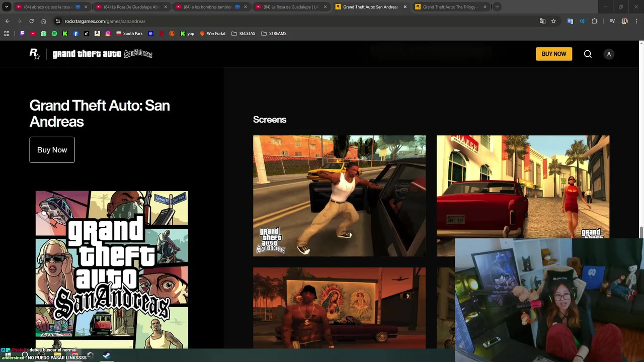View site information icon in address bar
This screenshot has width=644, height=362.
pyautogui.click(x=58, y=21)
